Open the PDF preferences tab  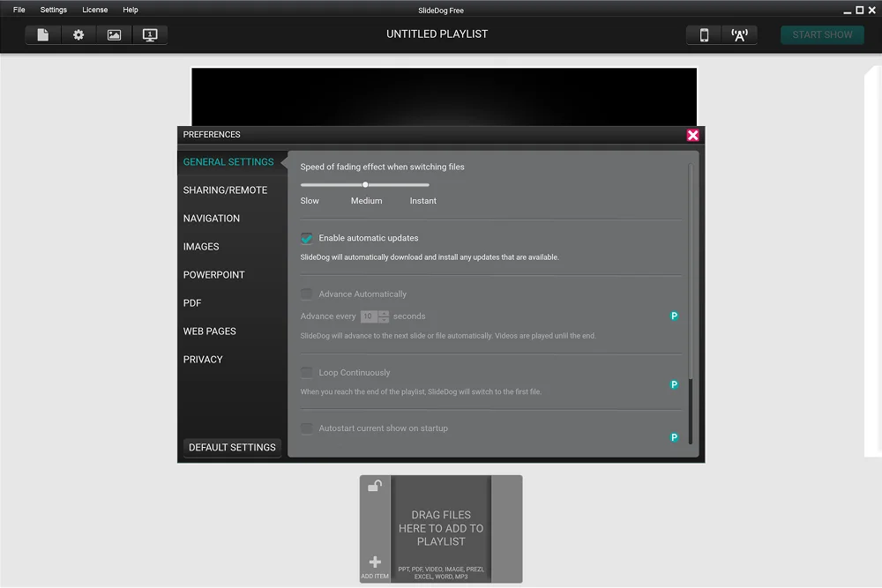[192, 303]
